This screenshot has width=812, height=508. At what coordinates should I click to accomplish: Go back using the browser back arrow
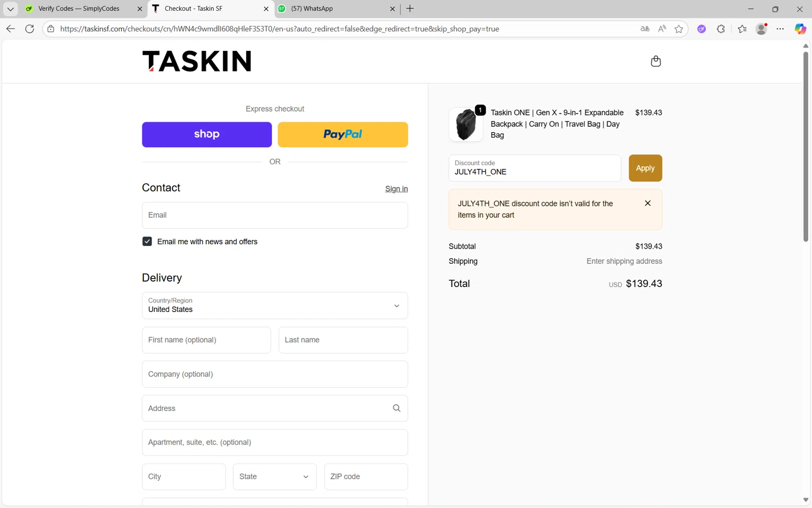click(10, 29)
